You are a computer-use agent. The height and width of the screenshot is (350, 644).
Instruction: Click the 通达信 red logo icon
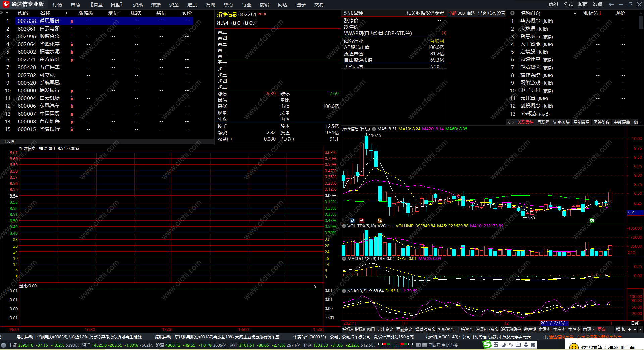pyautogui.click(x=6, y=4)
